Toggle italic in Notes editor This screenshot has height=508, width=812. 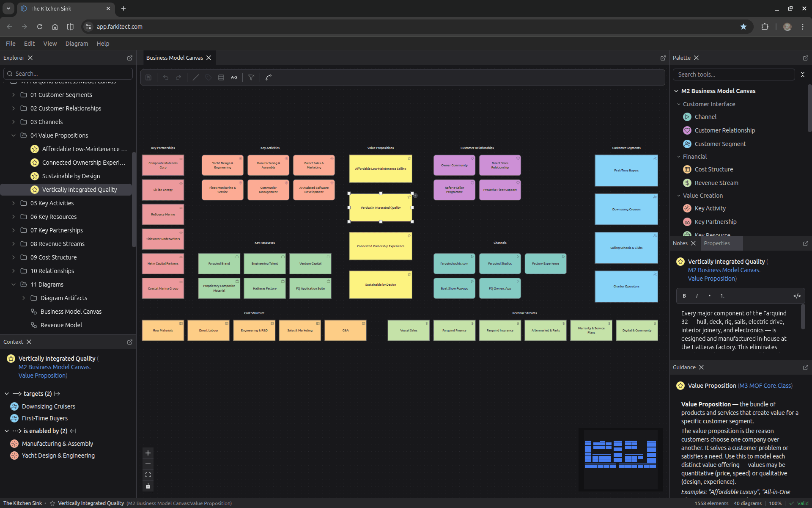(697, 296)
